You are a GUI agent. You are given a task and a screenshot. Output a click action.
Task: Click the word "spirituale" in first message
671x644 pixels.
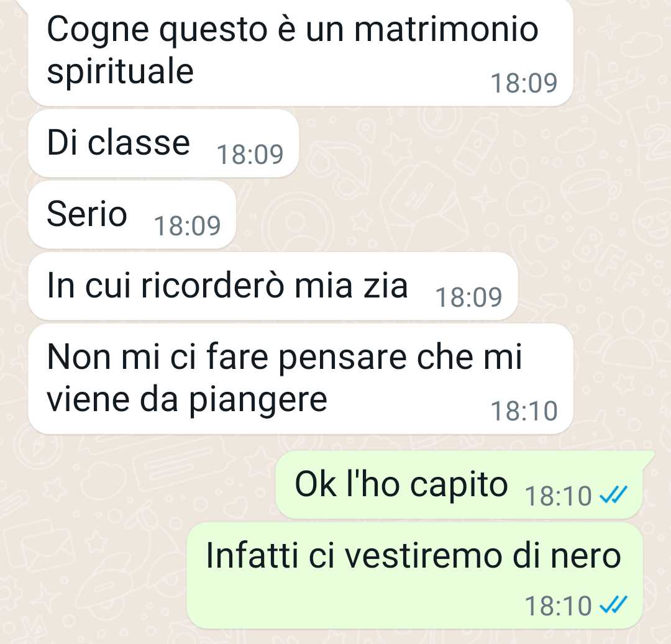coord(121,73)
